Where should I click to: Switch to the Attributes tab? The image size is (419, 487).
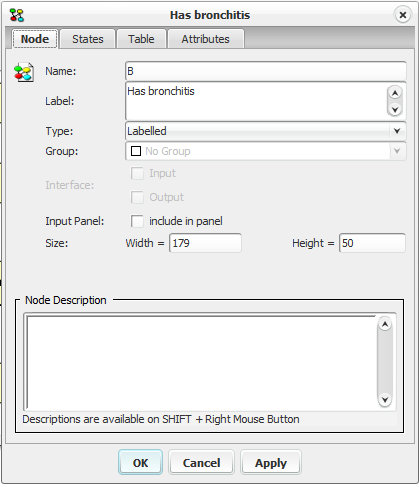click(x=206, y=39)
